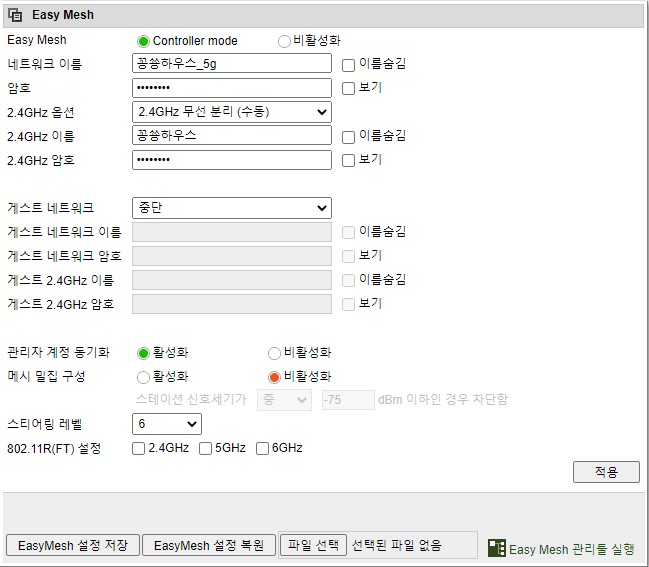This screenshot has width=649, height=567.
Task: Check 보기 next to 2.4GHz 암호
Action: (x=348, y=161)
